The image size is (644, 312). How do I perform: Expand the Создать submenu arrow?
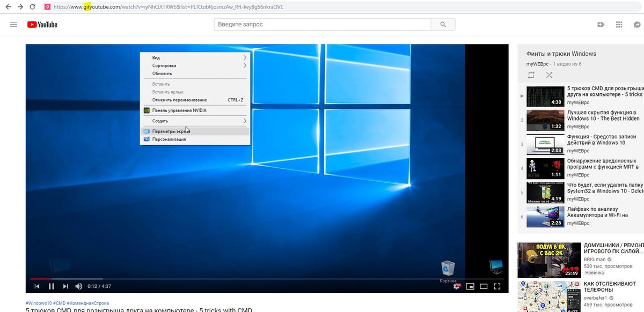pos(245,121)
